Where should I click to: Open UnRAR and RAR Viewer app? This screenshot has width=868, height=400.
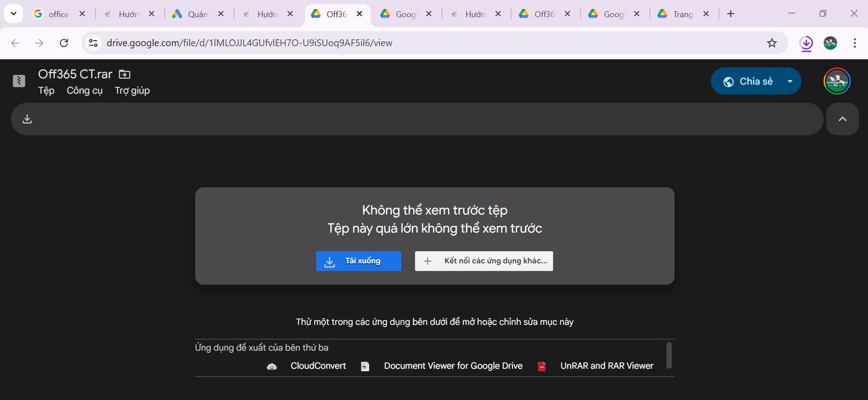595,366
